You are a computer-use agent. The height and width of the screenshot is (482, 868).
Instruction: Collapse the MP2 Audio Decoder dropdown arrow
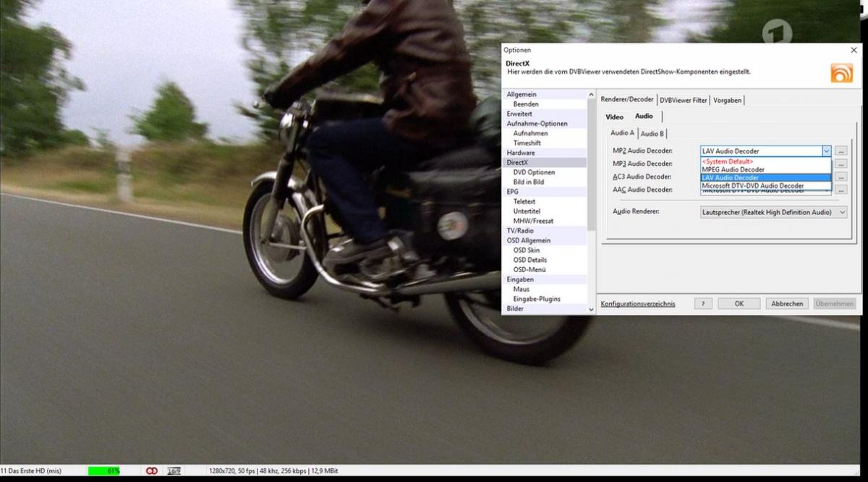[x=826, y=151]
